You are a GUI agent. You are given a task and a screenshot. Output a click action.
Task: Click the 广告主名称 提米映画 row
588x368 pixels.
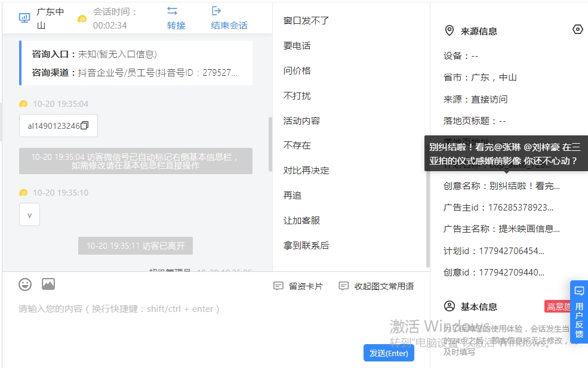pyautogui.click(x=501, y=229)
